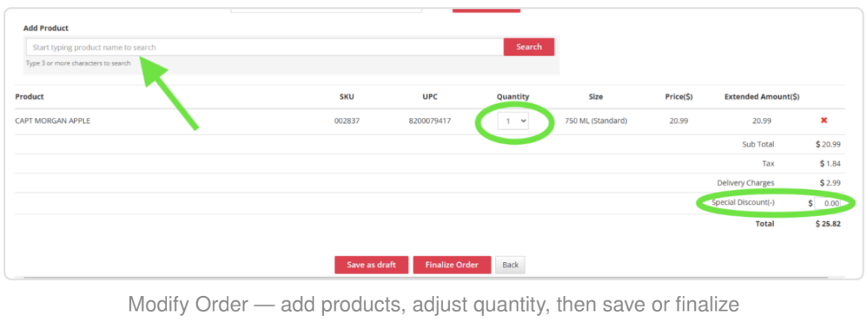
Task: Open the Quantity dropdown for CAPT MORGAN APPLE
Action: click(x=513, y=121)
